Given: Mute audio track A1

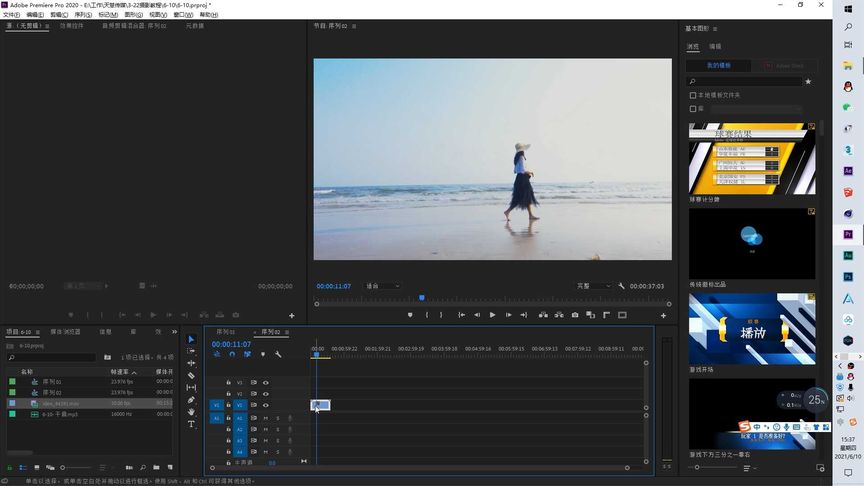Looking at the screenshot, I should coord(265,418).
